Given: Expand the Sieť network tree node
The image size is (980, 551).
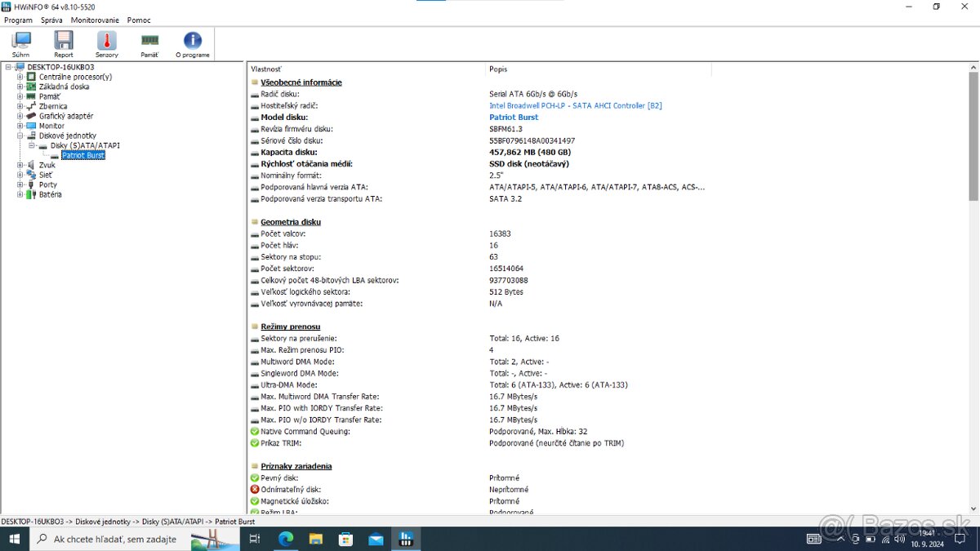Looking at the screenshot, I should [x=19, y=174].
